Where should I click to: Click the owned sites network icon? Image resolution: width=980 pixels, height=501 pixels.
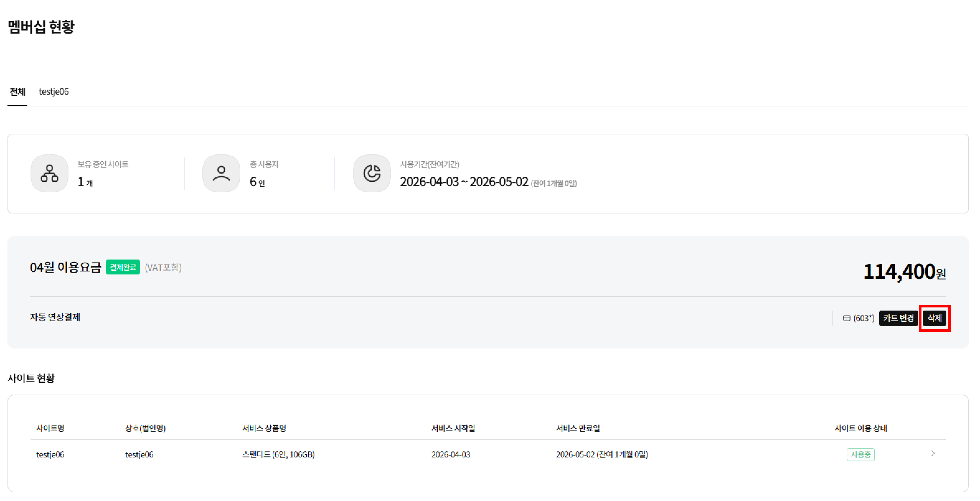[49, 173]
